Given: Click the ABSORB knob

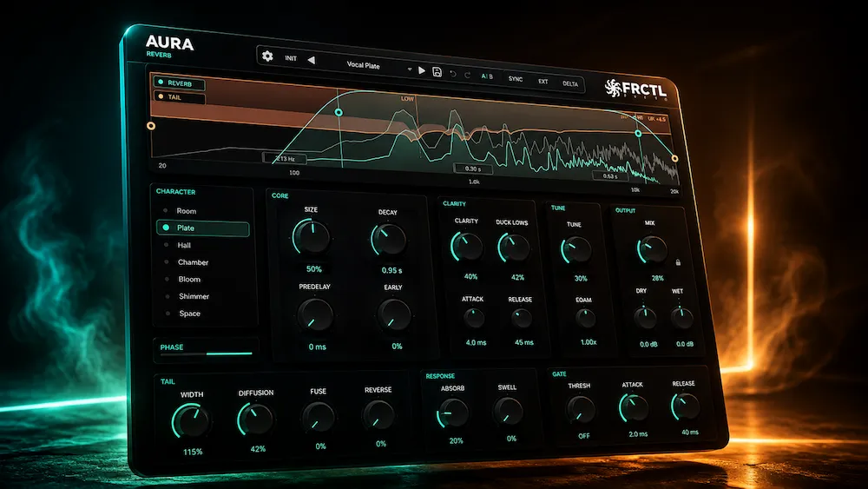Looking at the screenshot, I should 453,413.
